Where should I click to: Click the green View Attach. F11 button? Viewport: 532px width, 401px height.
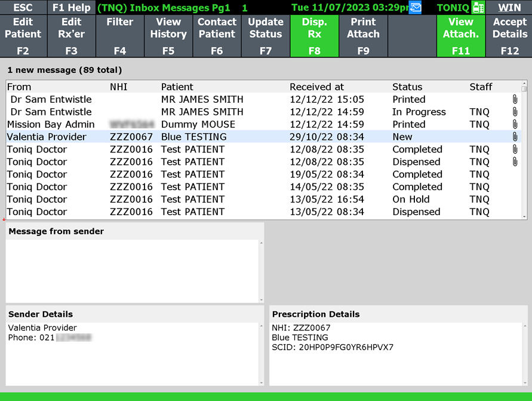(x=460, y=36)
